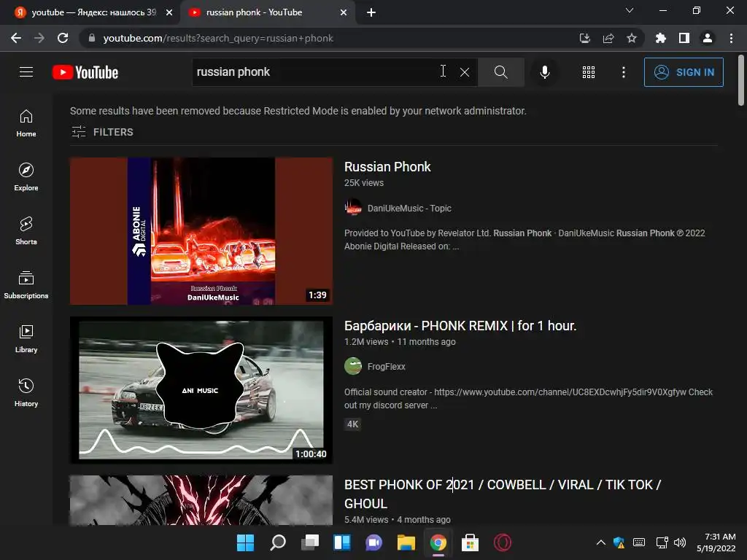The image size is (747, 560).
Task: Reload the current page
Action: tap(63, 38)
